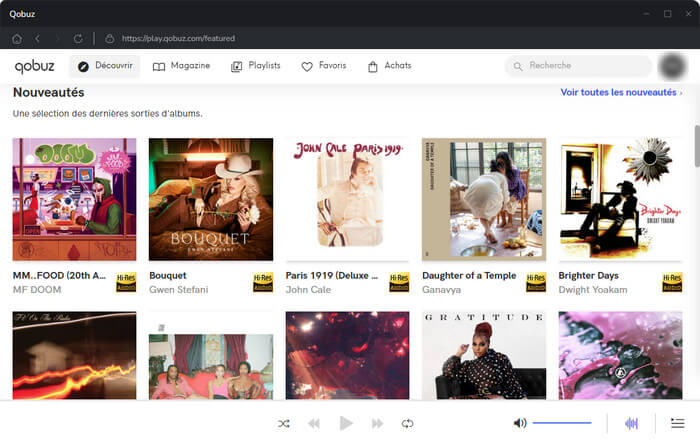
Task: Open the user profile avatar
Action: [x=672, y=67]
